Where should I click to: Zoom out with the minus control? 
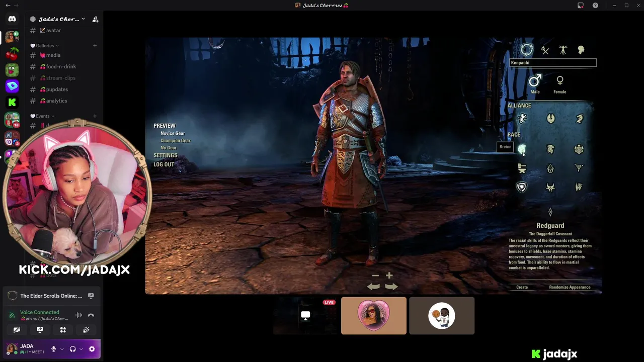coord(375,276)
